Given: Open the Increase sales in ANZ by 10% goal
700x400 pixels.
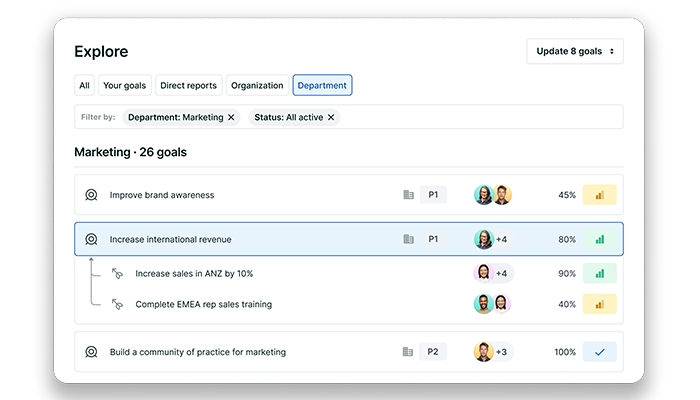Looking at the screenshot, I should pos(194,273).
